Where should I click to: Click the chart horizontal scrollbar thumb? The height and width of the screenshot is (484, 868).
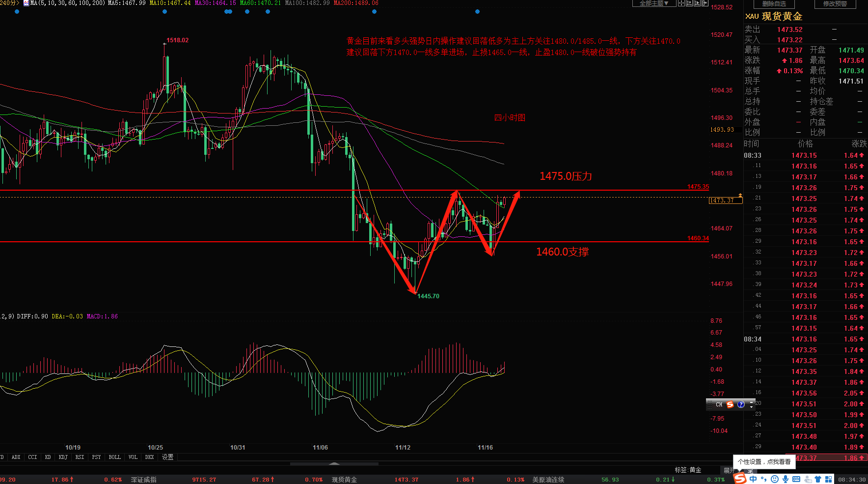(334, 463)
